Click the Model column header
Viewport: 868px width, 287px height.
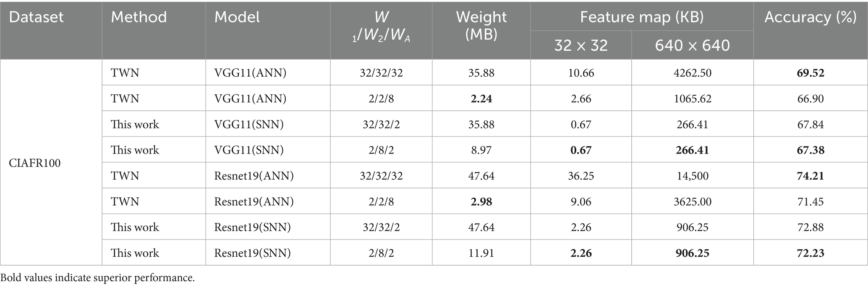click(237, 17)
